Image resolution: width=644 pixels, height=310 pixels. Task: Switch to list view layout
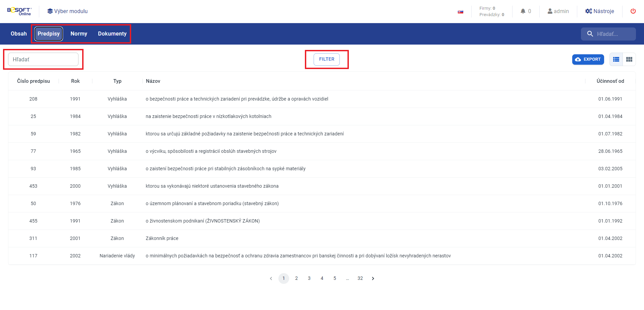pyautogui.click(x=616, y=60)
